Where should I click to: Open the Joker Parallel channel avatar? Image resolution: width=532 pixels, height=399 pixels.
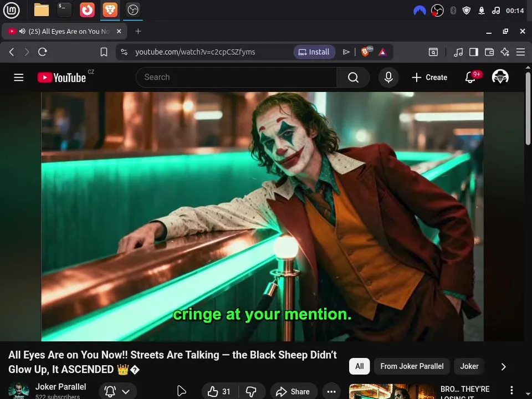[18, 391]
